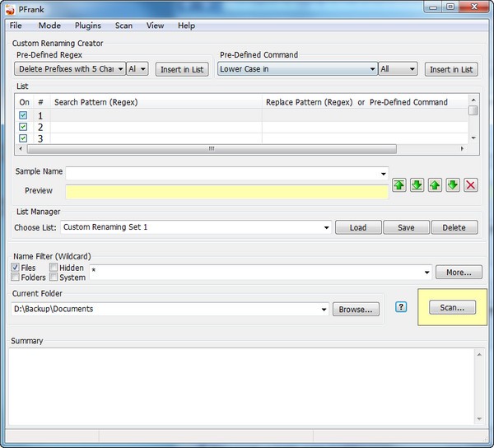Enable the Folders checkbox

pyautogui.click(x=15, y=278)
